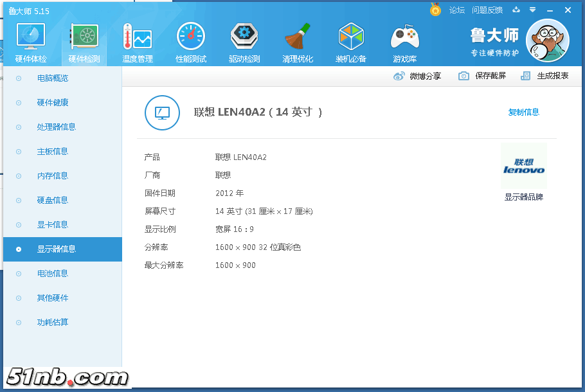Open the title bar dropdown menu arrow
The width and height of the screenshot is (585, 392).
[x=533, y=10]
